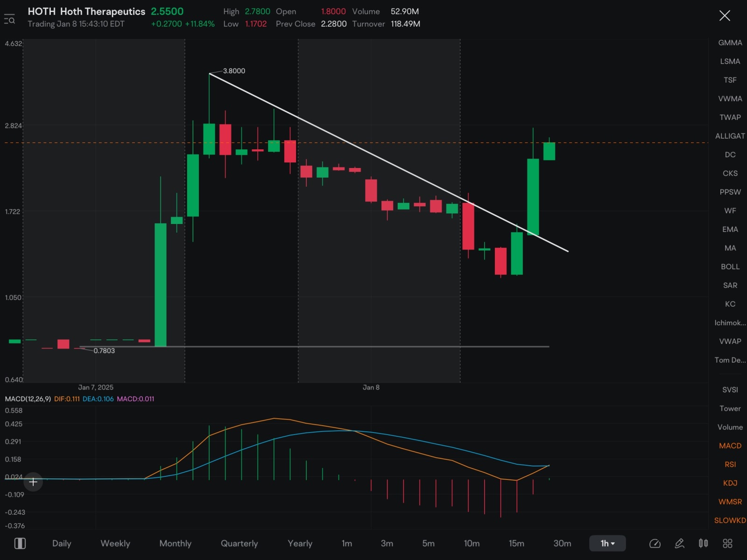Open the 1h interval dropdown
Image resolution: width=747 pixels, height=560 pixels.
coord(607,543)
